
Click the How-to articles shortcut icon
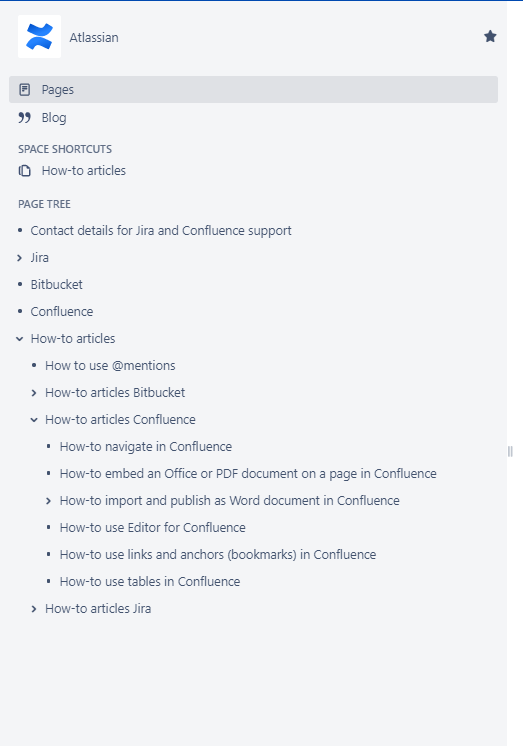[x=24, y=170]
